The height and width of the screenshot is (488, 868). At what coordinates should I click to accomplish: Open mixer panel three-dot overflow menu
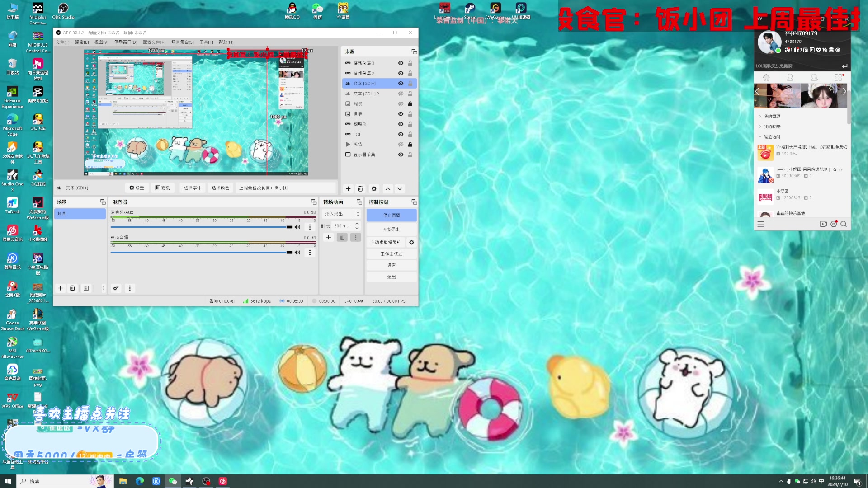coord(130,288)
